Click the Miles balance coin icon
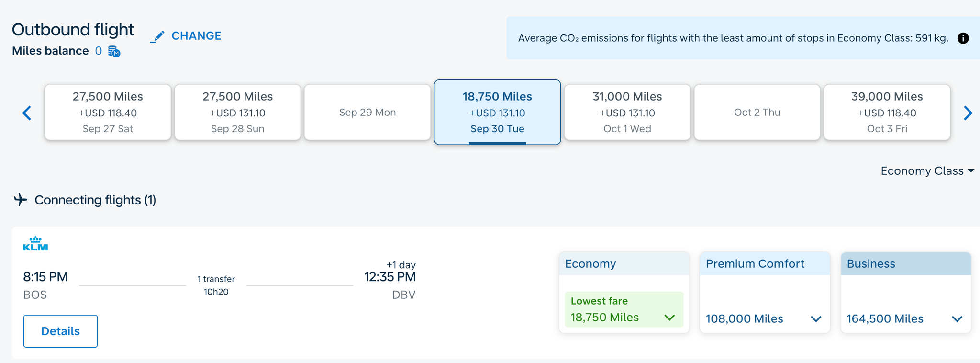Screen dimensions: 980x363 (113, 51)
